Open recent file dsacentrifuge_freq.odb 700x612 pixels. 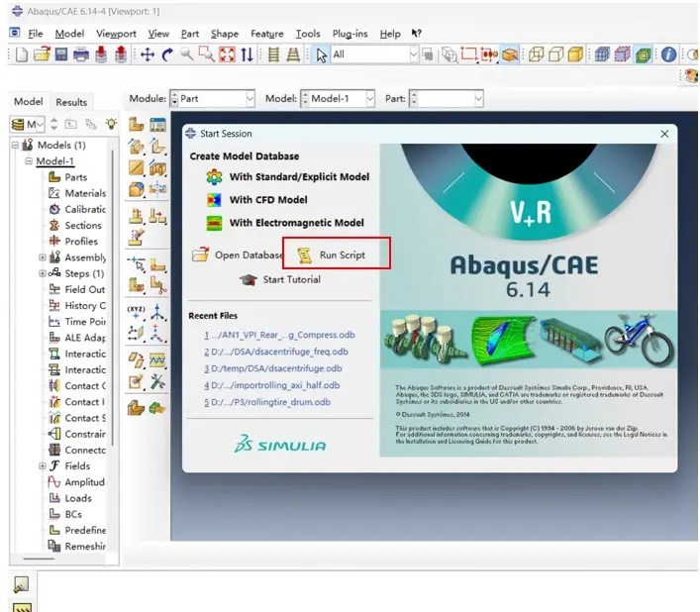point(276,352)
